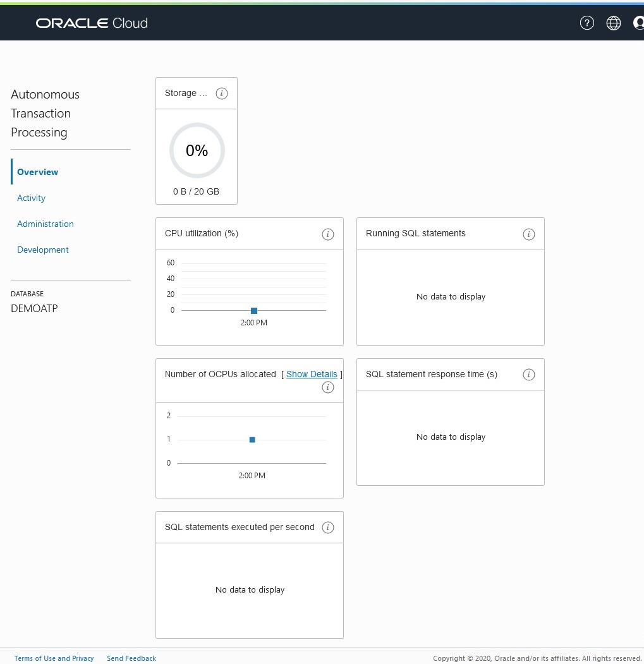The image size is (644, 664).
Task: Click the Storage card title
Action: pos(186,93)
